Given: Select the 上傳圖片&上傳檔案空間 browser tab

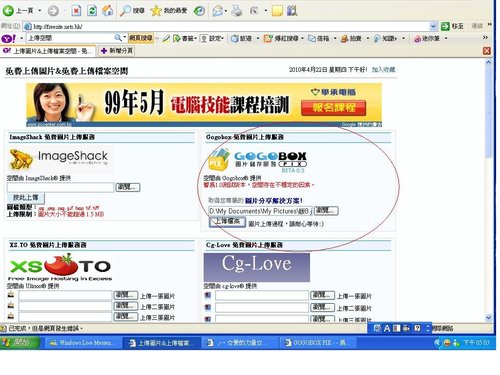Looking at the screenshot, I should (48, 51).
